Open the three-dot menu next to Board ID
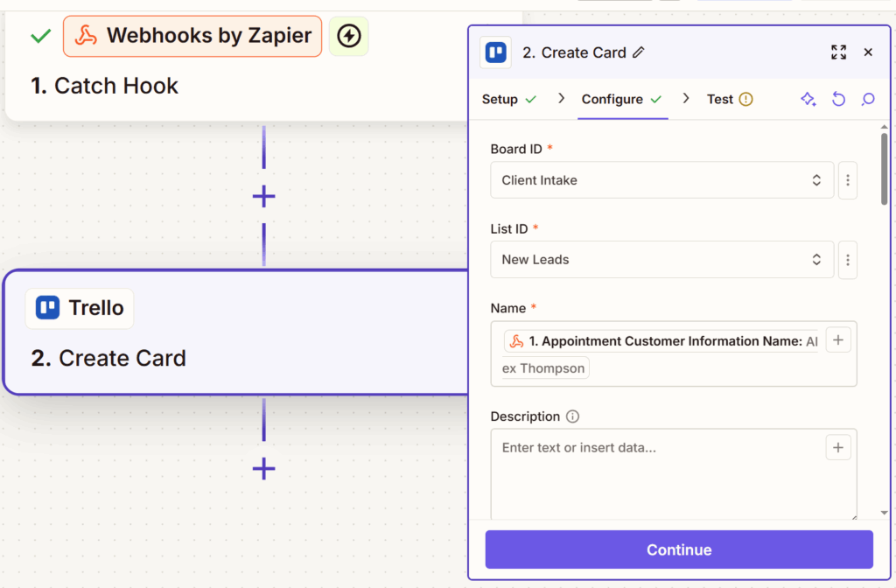 point(847,180)
